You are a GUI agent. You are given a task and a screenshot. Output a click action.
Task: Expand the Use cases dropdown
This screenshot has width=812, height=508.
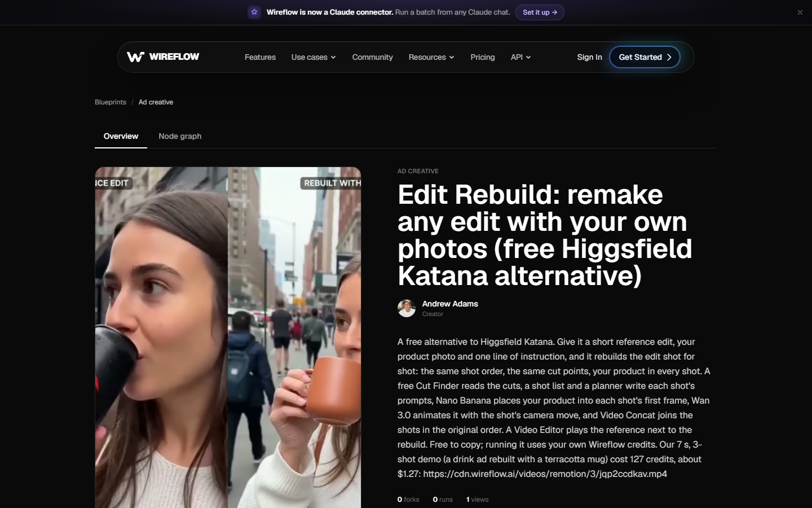click(314, 57)
